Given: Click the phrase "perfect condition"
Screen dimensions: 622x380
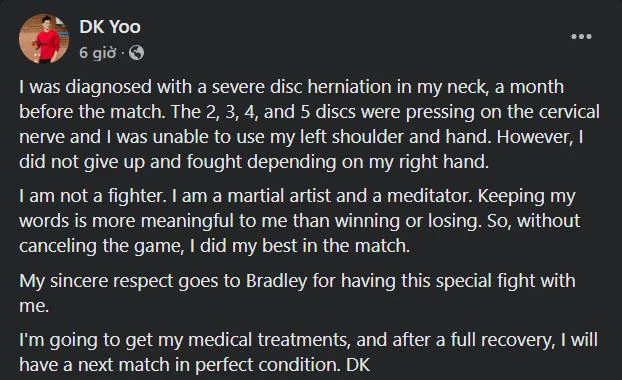Looking at the screenshot, I should (267, 365).
